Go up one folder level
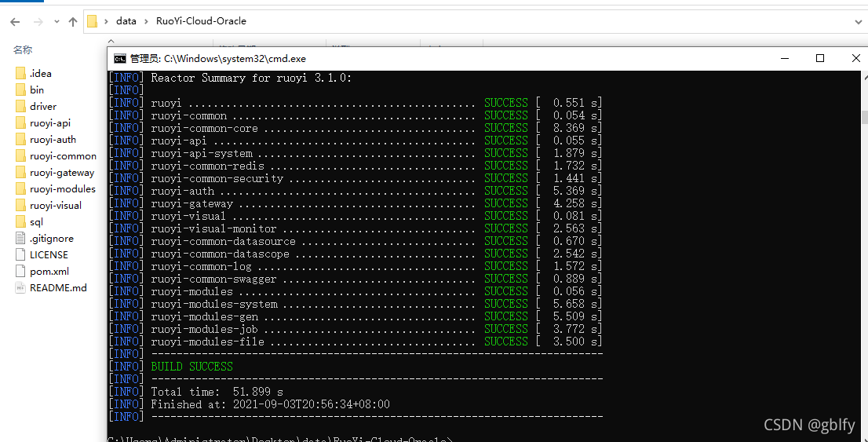This screenshot has width=868, height=442. [x=72, y=22]
